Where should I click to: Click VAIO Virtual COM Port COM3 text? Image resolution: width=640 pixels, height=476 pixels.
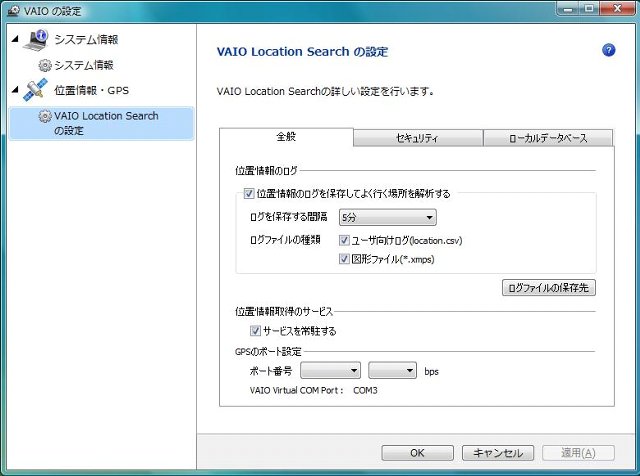coord(313,390)
